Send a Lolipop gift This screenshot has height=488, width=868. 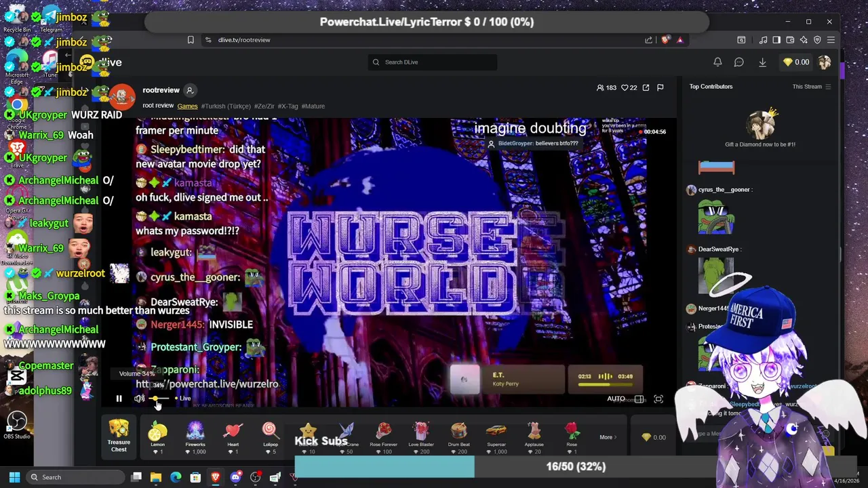coord(271,438)
